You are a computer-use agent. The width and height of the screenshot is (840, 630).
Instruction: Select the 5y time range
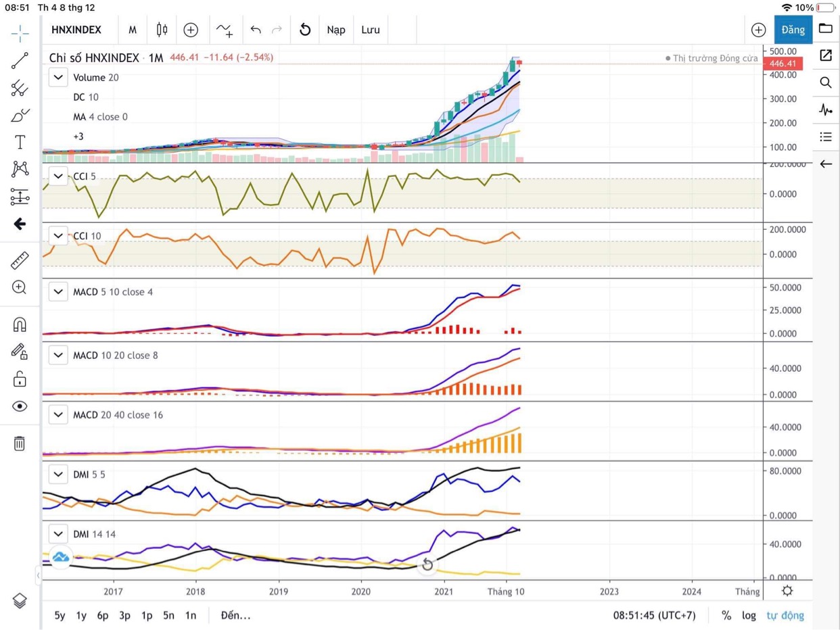pos(60,615)
